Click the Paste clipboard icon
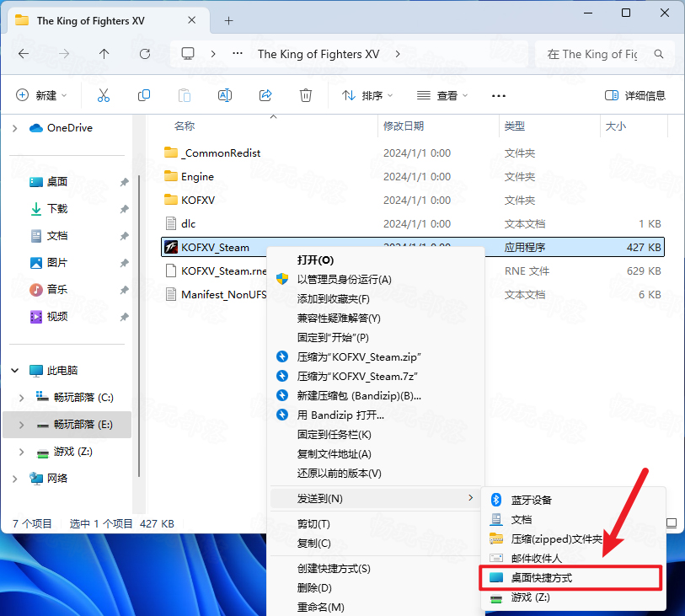The width and height of the screenshot is (685, 616). click(185, 95)
